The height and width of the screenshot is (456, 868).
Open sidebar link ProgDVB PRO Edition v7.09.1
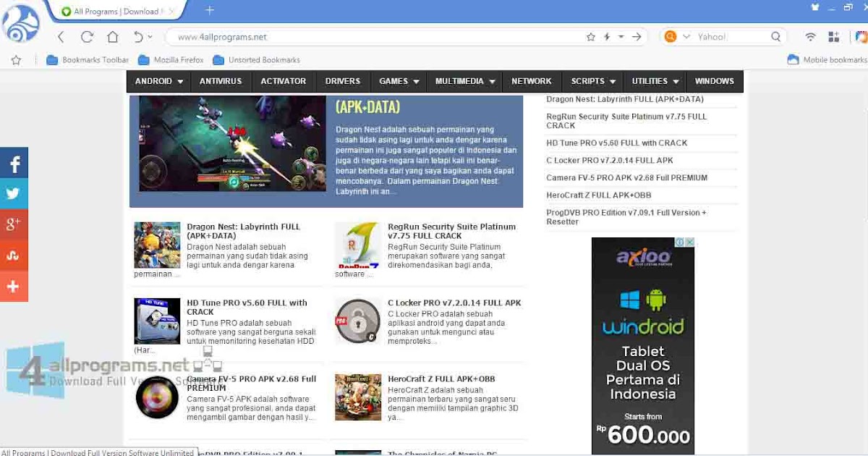tap(626, 217)
